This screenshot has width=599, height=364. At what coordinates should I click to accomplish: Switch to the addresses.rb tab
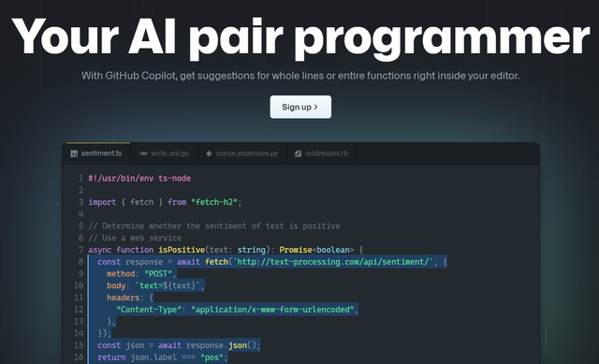321,153
